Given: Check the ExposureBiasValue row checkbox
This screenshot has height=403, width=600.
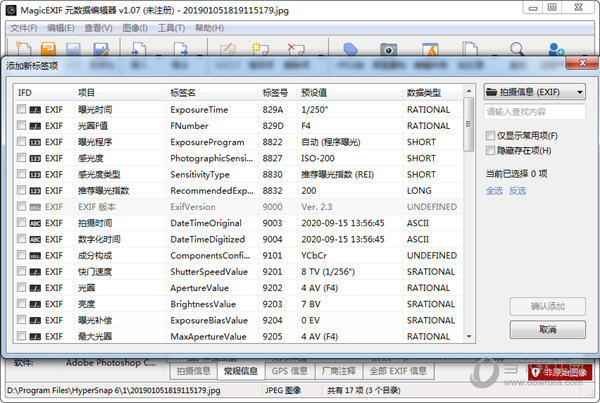Looking at the screenshot, I should click(21, 320).
